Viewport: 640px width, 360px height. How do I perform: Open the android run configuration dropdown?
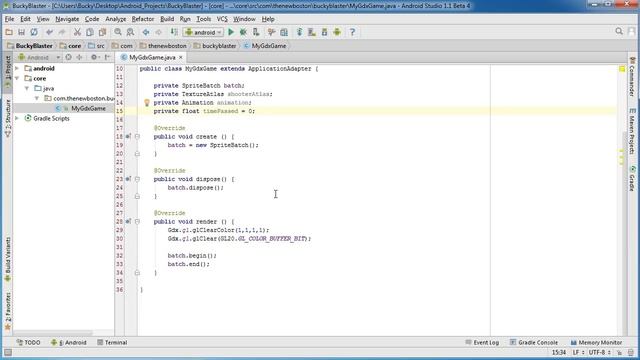click(x=203, y=32)
